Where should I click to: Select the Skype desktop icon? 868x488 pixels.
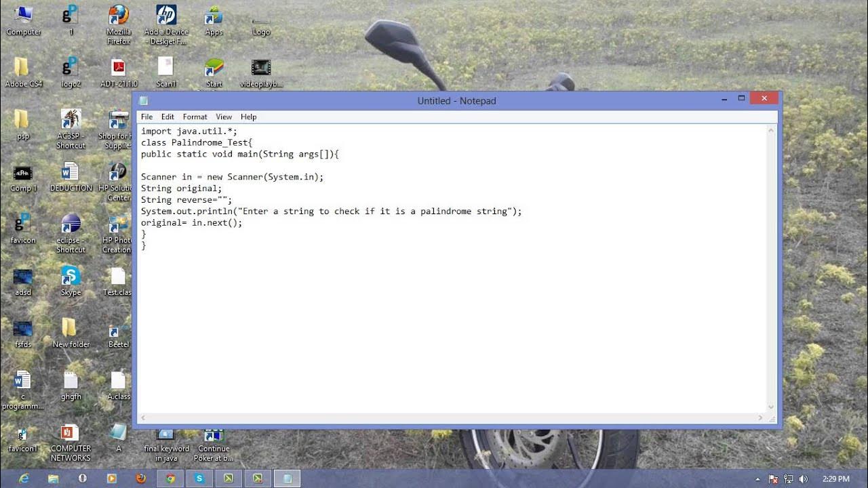tap(71, 281)
